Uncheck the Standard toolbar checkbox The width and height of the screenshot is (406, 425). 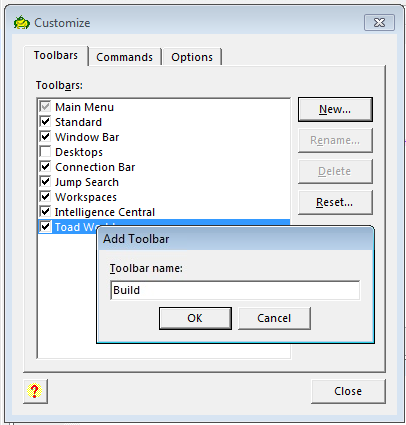pyautogui.click(x=45, y=122)
